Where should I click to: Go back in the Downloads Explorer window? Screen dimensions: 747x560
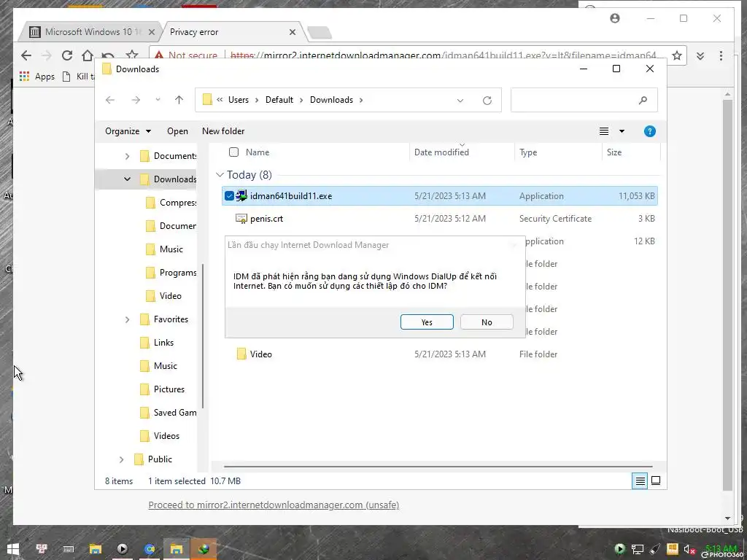coord(110,100)
